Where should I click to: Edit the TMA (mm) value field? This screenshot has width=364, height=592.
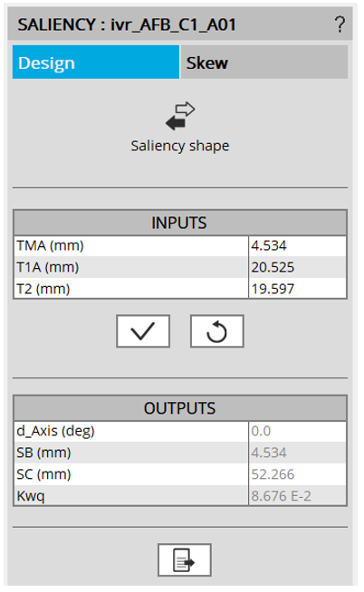coord(297,246)
